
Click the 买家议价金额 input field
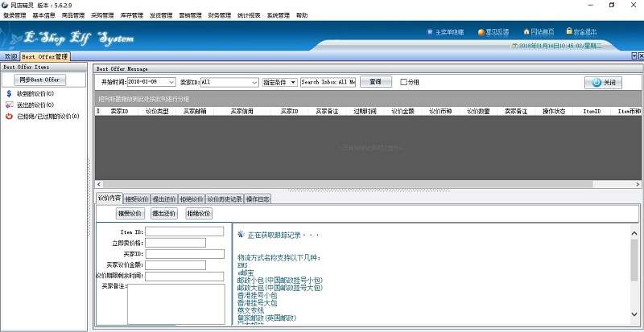pos(175,265)
